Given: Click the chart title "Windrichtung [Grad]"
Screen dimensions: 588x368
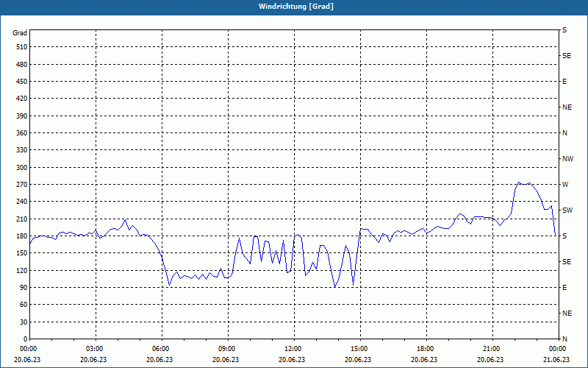Looking at the screenshot, I should [x=296, y=7].
